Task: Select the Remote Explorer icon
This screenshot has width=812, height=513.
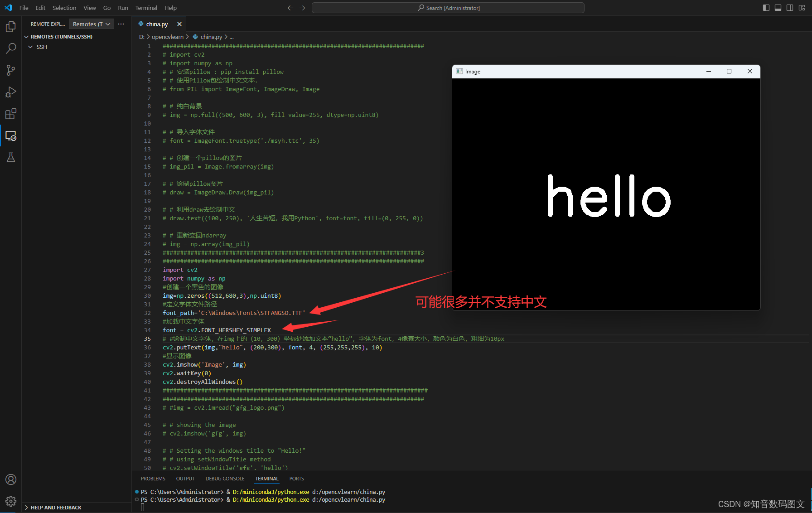Action: pos(10,136)
